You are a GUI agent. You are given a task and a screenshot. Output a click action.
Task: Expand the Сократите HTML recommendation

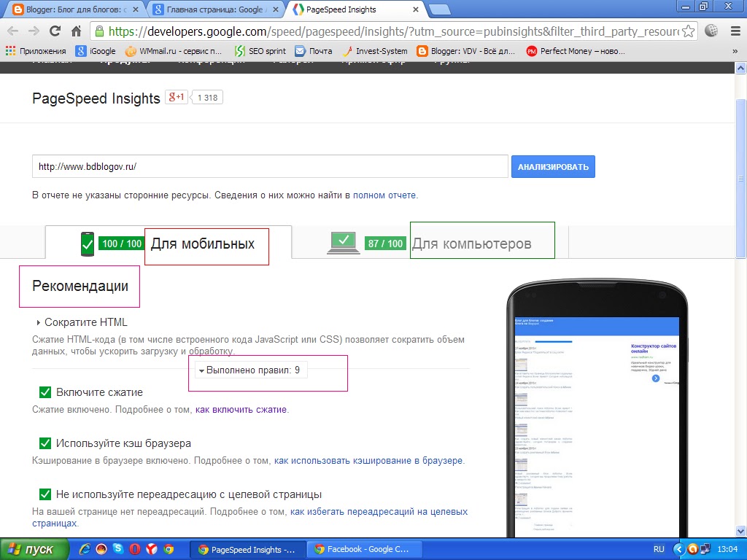point(82,322)
